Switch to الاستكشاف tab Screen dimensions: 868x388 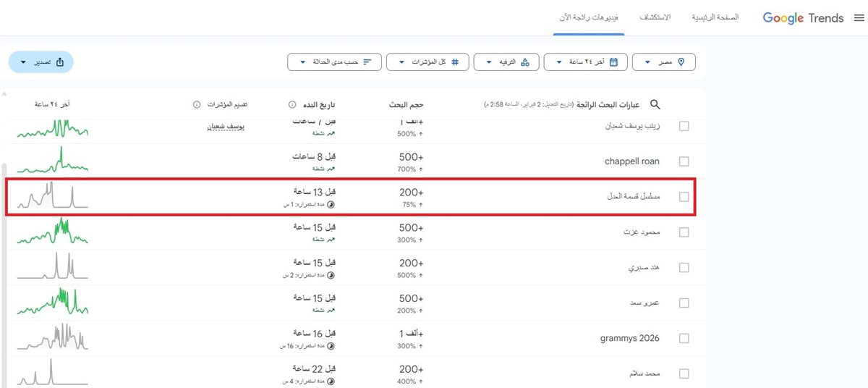click(655, 17)
